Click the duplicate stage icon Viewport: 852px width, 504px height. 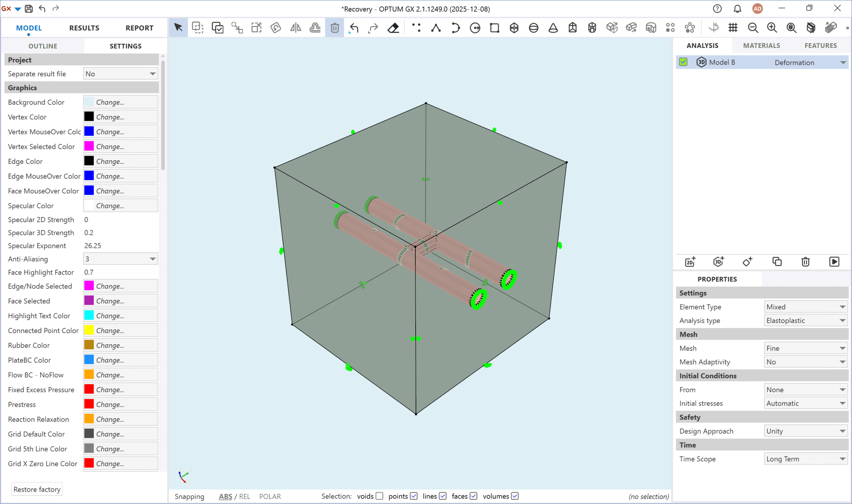tap(777, 262)
